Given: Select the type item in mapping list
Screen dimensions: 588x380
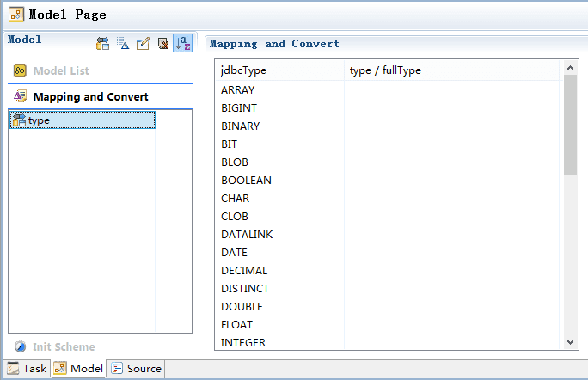Looking at the screenshot, I should [83, 120].
